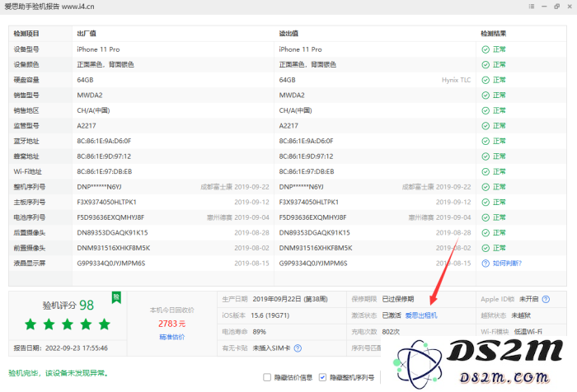Screen dimensions: 577x392
Task: Select read-out front camera serial DNM931516XHKF8M5K
Action: [316, 248]
